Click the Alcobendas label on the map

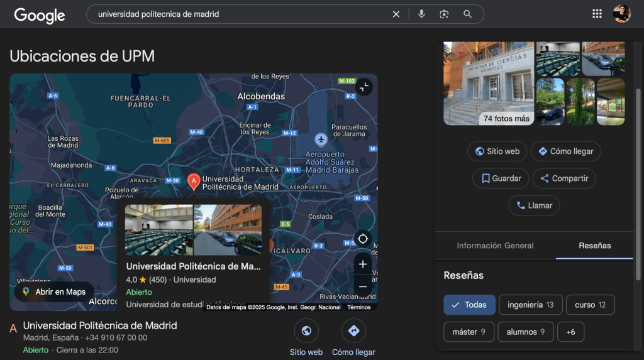[x=261, y=96]
